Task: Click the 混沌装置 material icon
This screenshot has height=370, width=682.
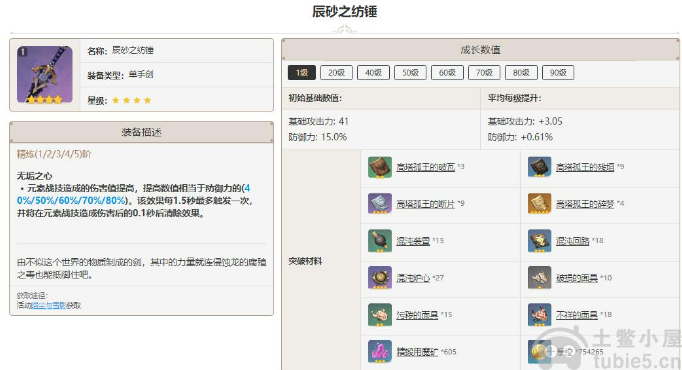Action: click(x=380, y=241)
